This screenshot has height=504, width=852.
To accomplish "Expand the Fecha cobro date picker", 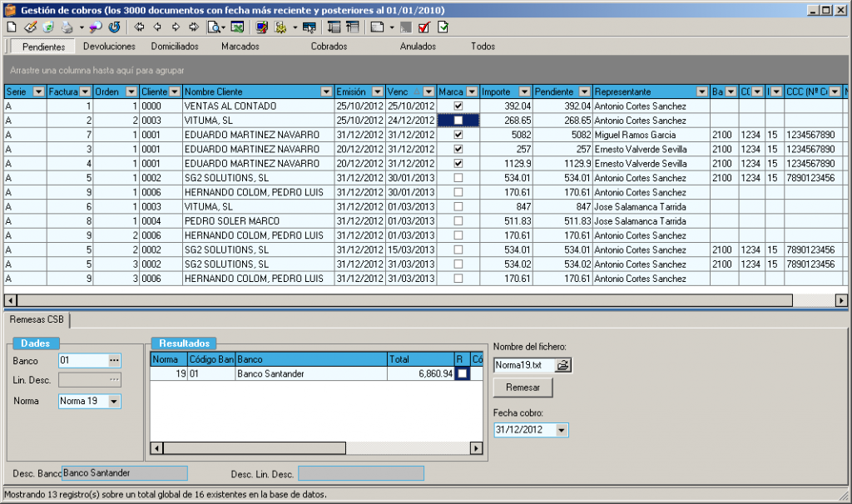I will (562, 430).
